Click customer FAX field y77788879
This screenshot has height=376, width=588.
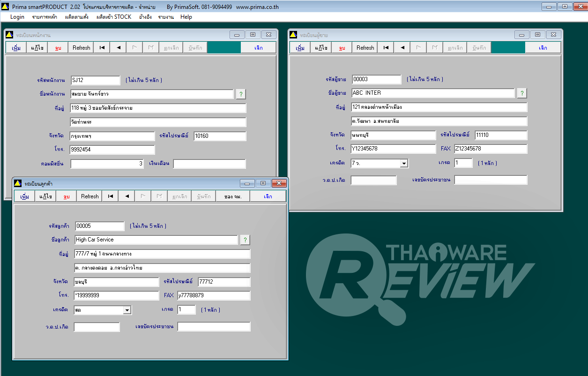(214, 296)
